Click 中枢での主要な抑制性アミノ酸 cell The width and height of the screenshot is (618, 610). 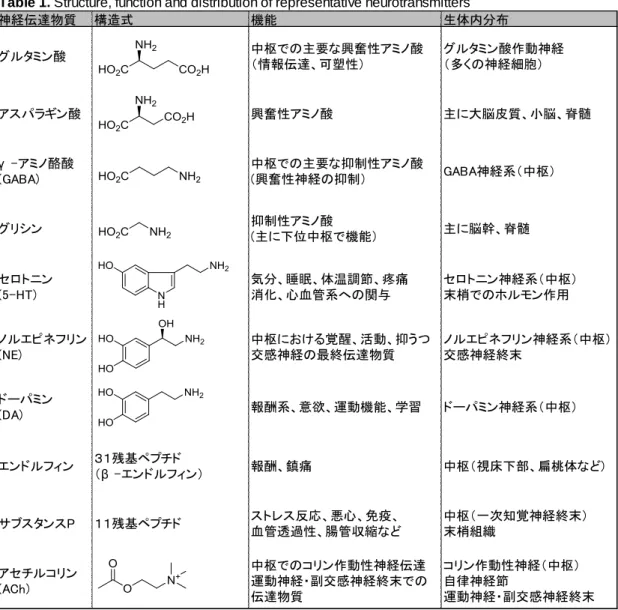coord(337,171)
